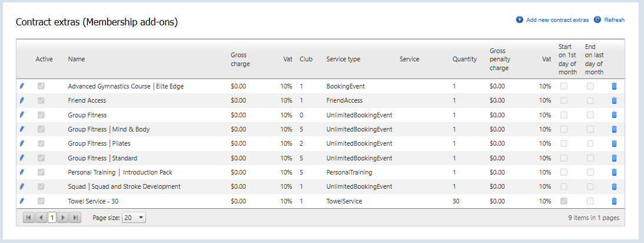This screenshot has height=243, width=644.
Task: Delete the Personal Training Introduction Pack row
Action: point(614,172)
